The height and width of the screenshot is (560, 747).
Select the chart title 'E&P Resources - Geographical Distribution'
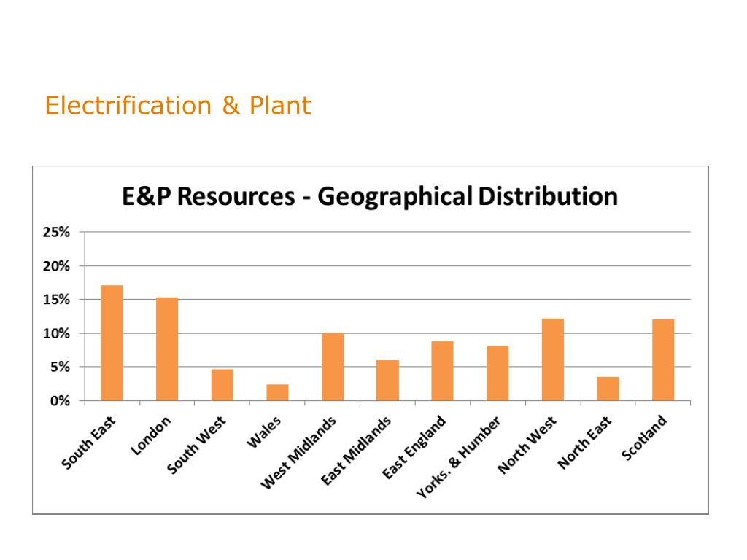[370, 197]
